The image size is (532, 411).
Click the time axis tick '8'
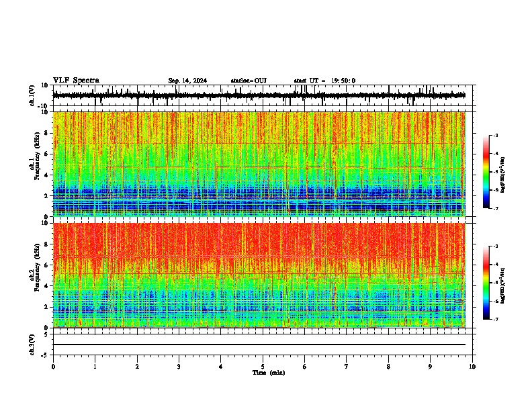[x=388, y=367]
